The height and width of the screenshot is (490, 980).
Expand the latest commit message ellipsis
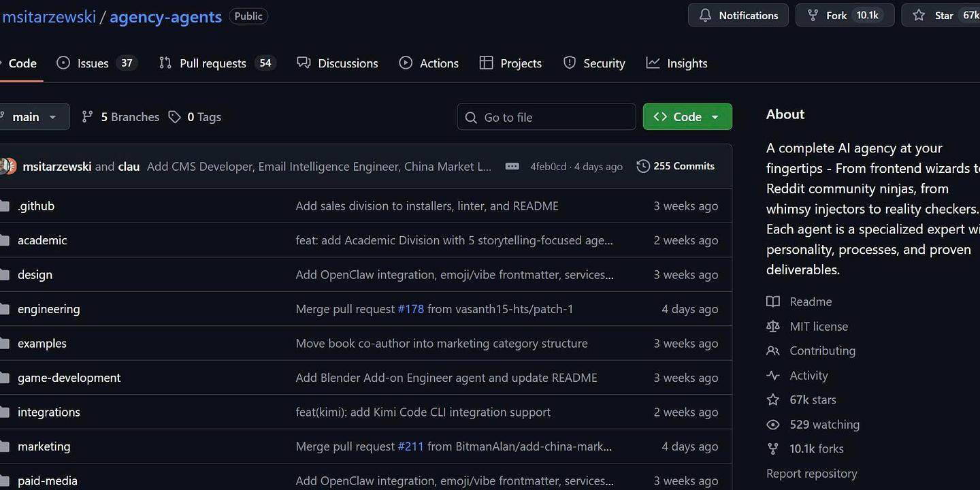pos(512,166)
